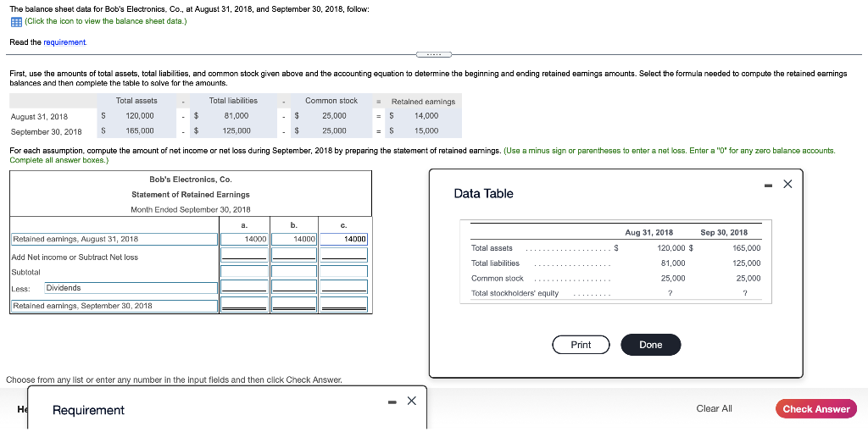Close the Data Table popup

787,185
